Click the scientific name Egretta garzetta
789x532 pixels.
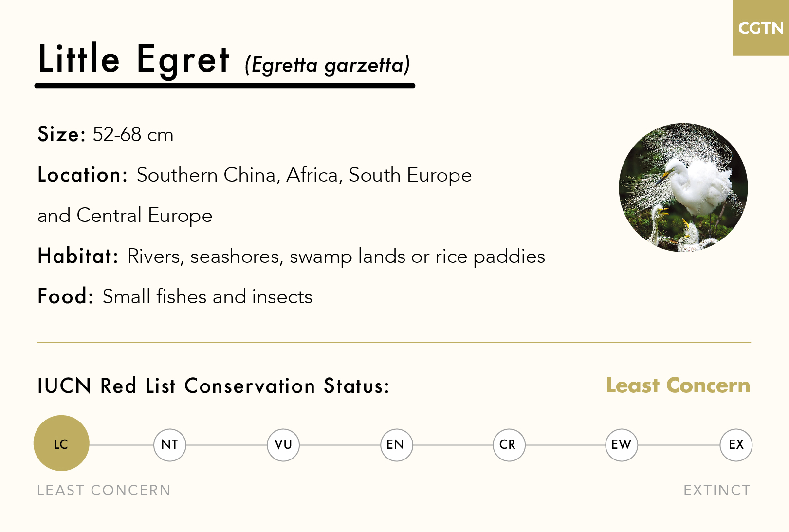[327, 65]
